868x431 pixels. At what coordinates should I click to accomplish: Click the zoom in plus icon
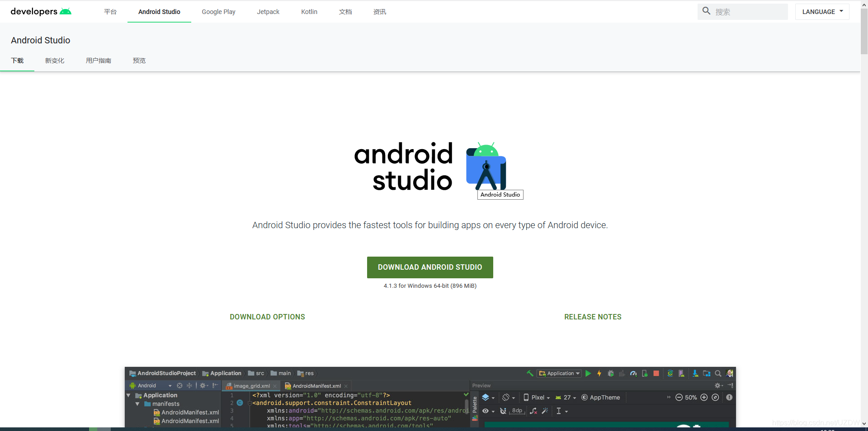pos(704,398)
